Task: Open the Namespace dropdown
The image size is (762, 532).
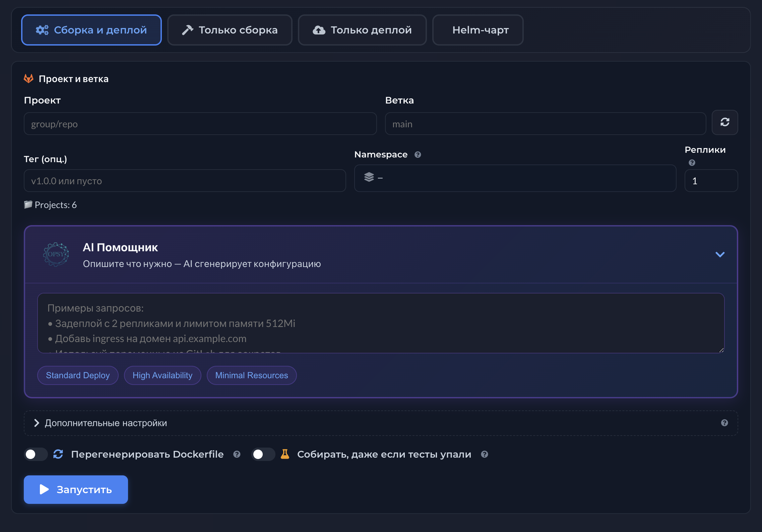Action: point(515,178)
